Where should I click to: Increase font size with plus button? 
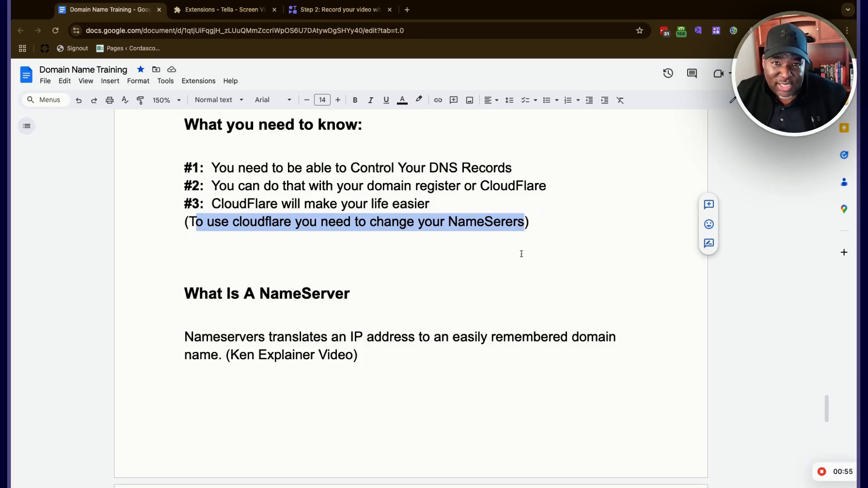(338, 100)
